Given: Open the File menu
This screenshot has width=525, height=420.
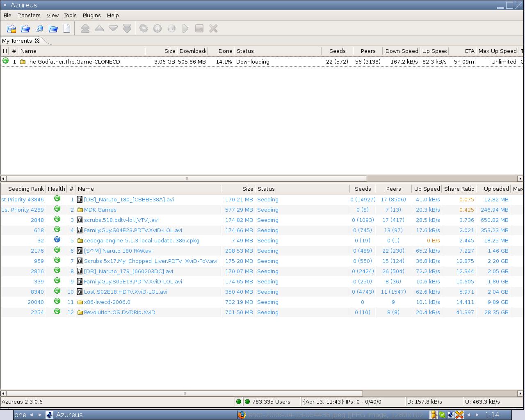Looking at the screenshot, I should 7,15.
